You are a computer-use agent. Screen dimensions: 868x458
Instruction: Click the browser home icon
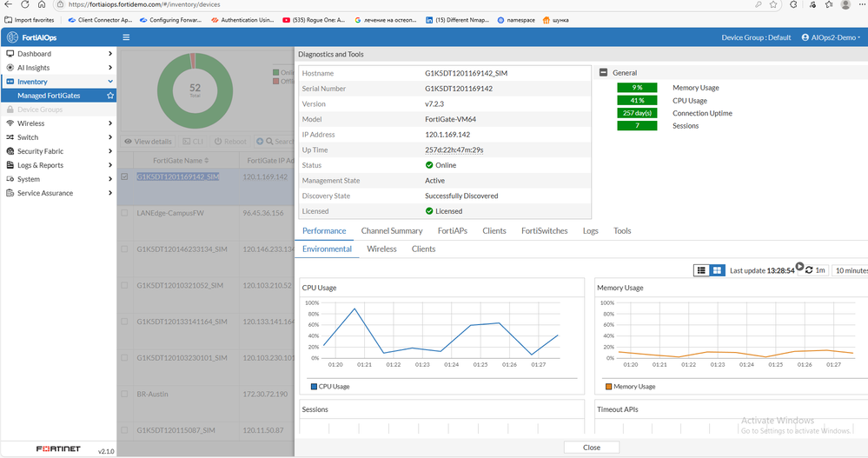41,4
